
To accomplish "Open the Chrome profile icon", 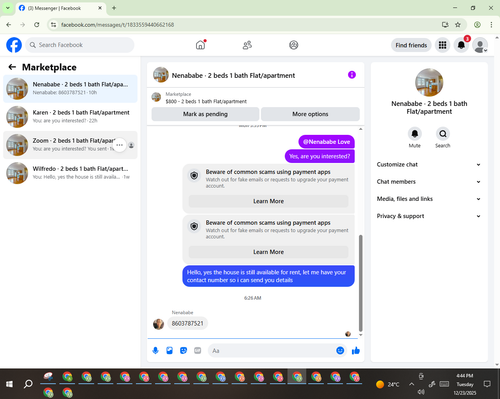I will point(477,25).
